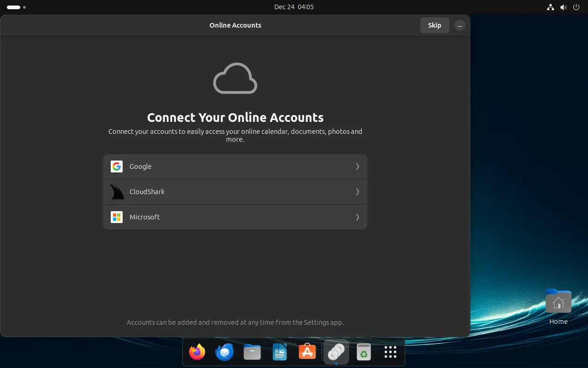Click the Connect Your Online Accounts heading
The height and width of the screenshot is (368, 588).
[235, 117]
